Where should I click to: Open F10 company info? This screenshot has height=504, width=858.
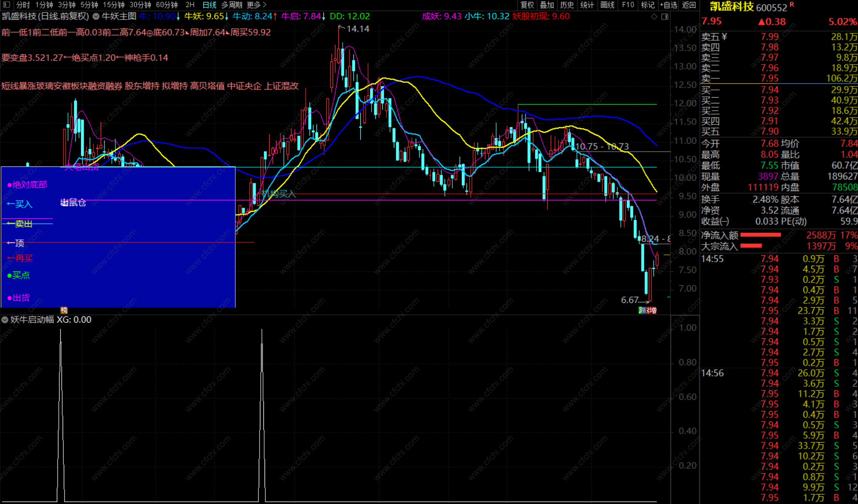point(628,5)
